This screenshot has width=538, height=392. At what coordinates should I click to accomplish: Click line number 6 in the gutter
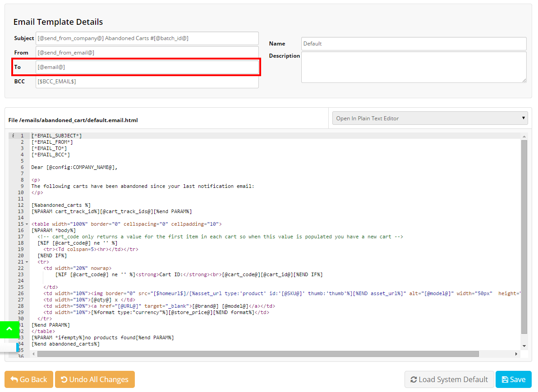(x=22, y=167)
